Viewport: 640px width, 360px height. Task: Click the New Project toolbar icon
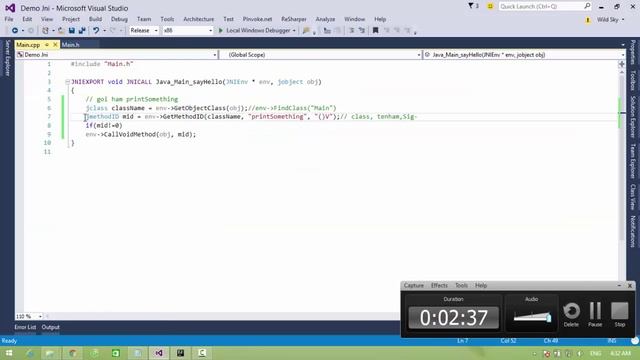pos(45,31)
